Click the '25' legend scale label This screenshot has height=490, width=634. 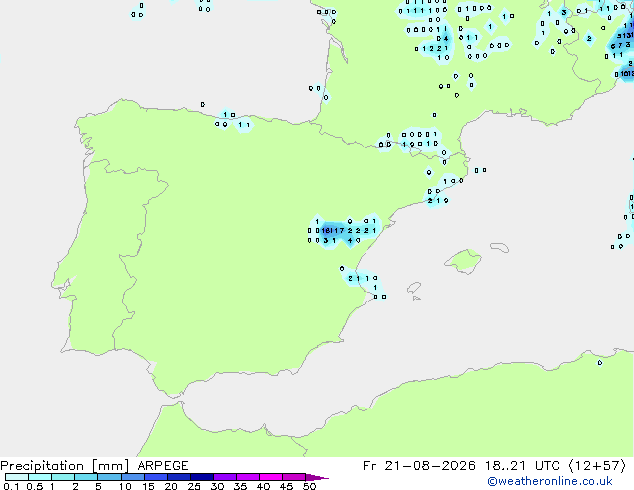194,486
